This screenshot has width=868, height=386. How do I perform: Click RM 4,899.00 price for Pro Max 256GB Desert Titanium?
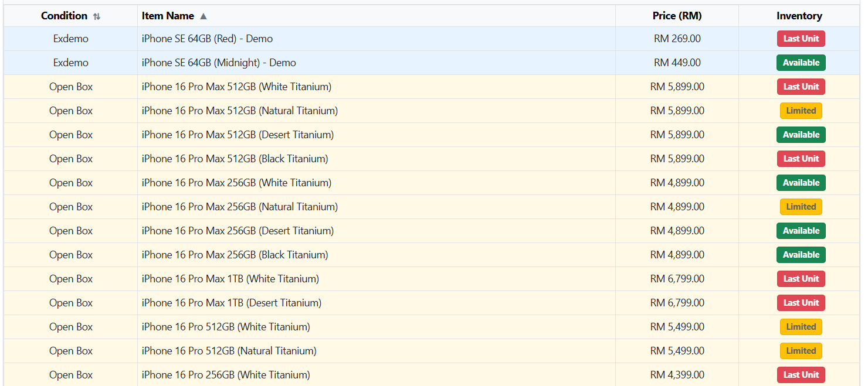[x=677, y=231]
